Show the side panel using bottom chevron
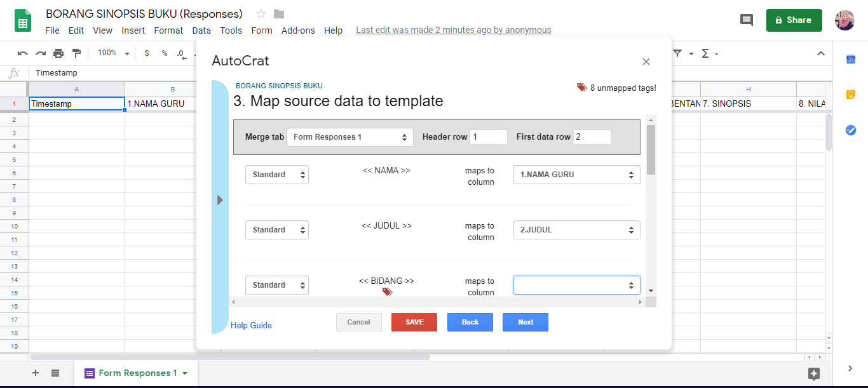The image size is (868, 388). click(850, 368)
